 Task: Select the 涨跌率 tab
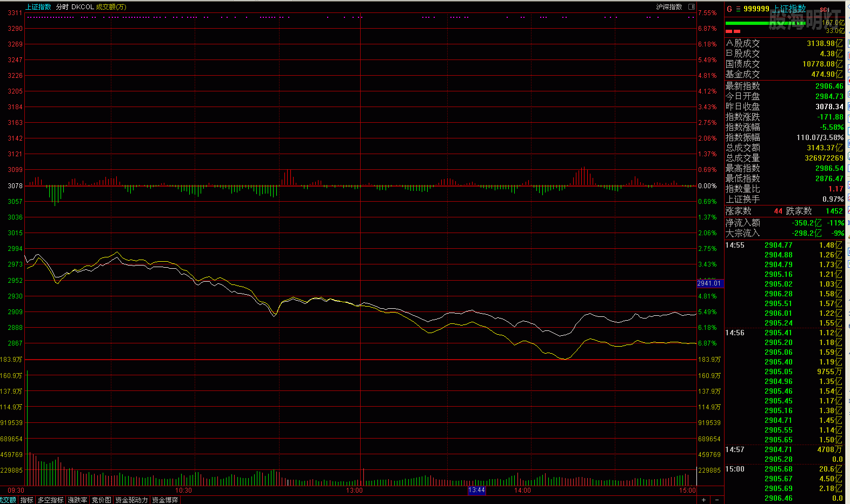click(x=77, y=500)
